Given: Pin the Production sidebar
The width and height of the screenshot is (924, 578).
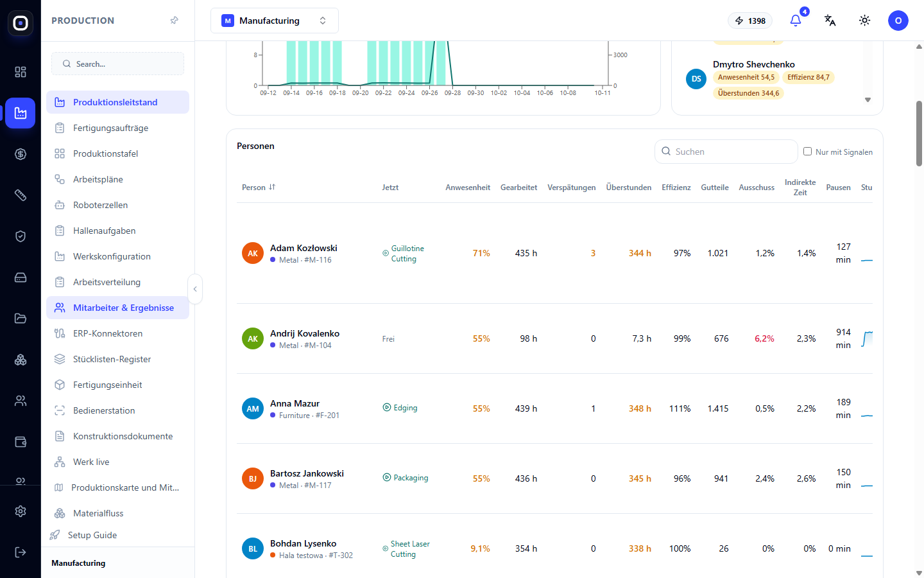Looking at the screenshot, I should tap(174, 21).
